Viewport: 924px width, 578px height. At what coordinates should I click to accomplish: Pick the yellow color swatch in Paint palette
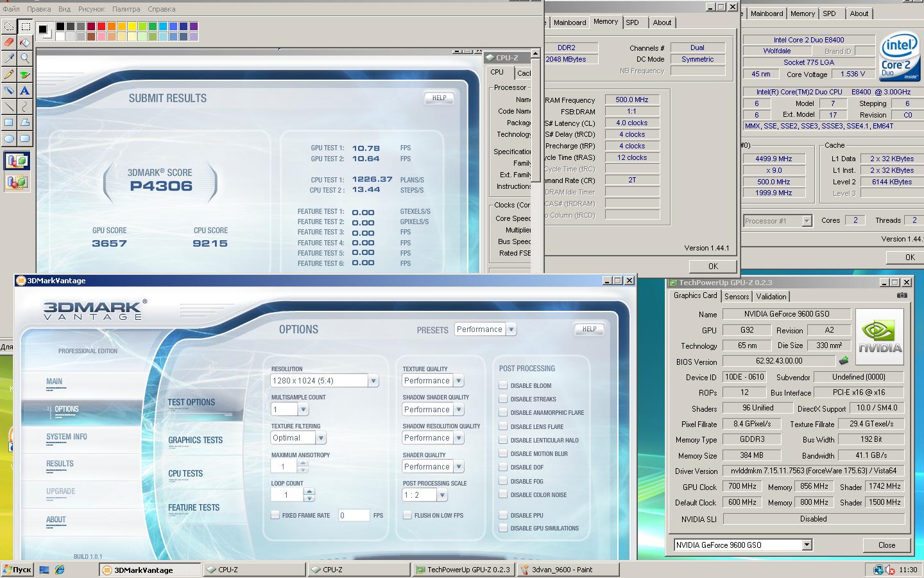click(132, 26)
